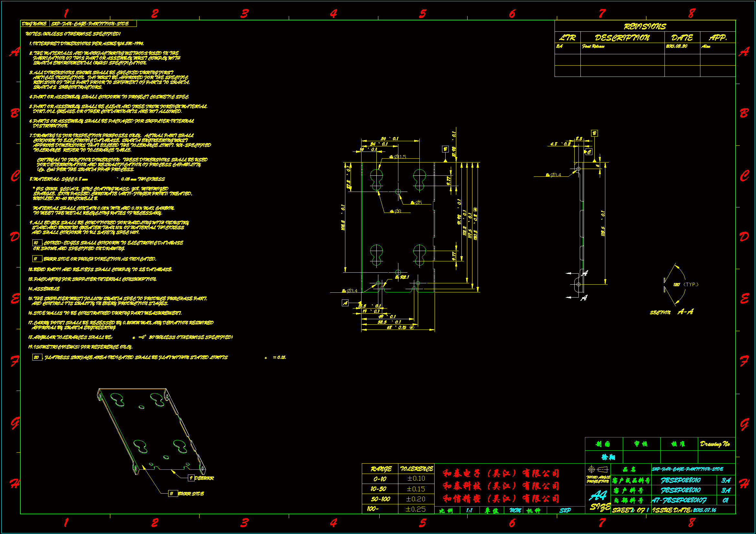The height and width of the screenshot is (534, 756).
Task: Select the A4 SIZE label
Action: pos(599,500)
